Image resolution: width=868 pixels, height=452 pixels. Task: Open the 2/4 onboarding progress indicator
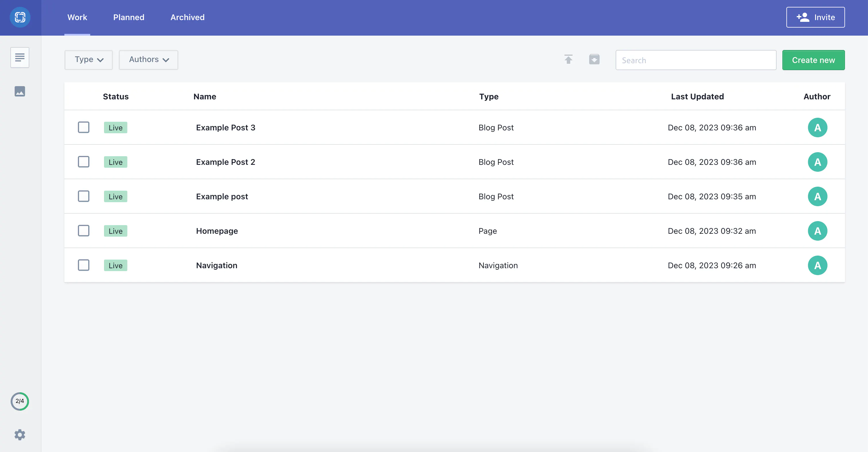click(20, 401)
